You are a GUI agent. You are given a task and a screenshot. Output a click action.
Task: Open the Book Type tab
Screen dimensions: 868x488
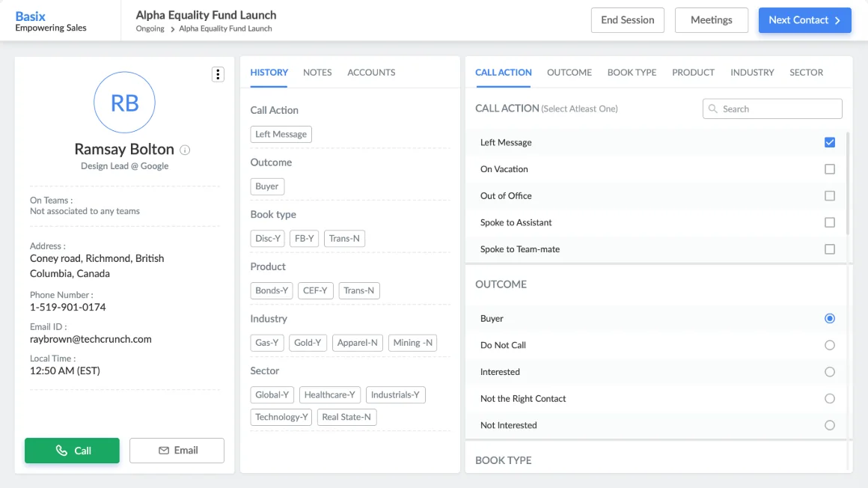632,73
